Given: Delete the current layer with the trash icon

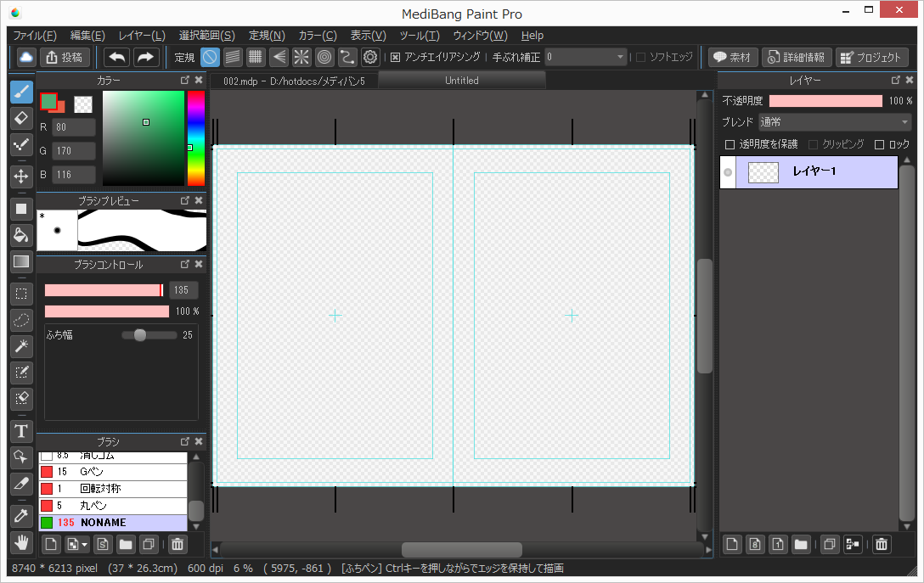Looking at the screenshot, I should [881, 544].
